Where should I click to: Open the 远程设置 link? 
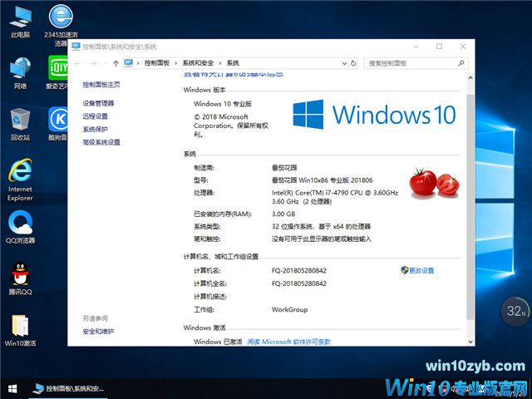(95, 116)
